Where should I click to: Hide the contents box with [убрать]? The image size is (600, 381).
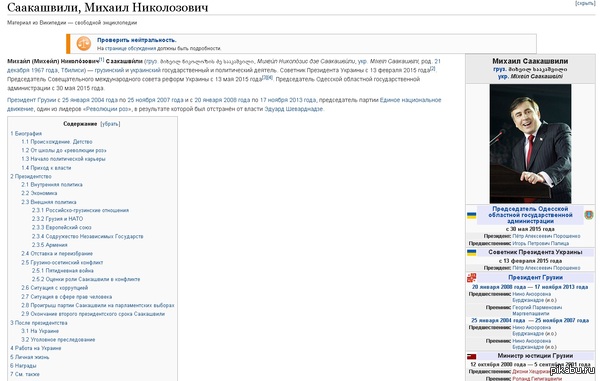[x=110, y=124]
